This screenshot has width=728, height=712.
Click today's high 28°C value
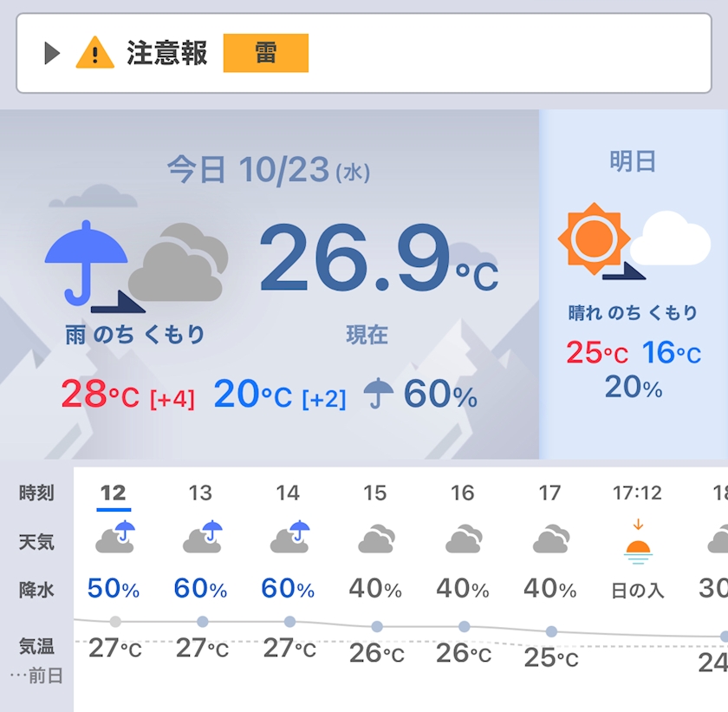(x=100, y=394)
